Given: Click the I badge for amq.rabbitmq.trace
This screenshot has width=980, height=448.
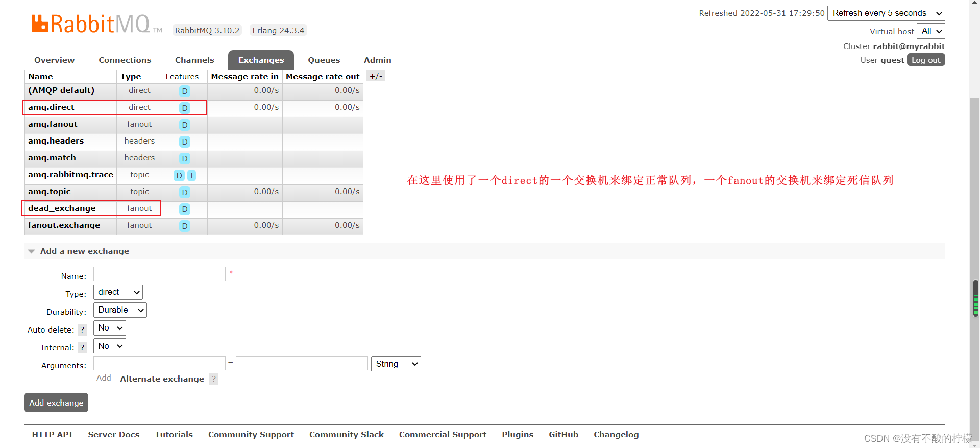Looking at the screenshot, I should coord(191,175).
